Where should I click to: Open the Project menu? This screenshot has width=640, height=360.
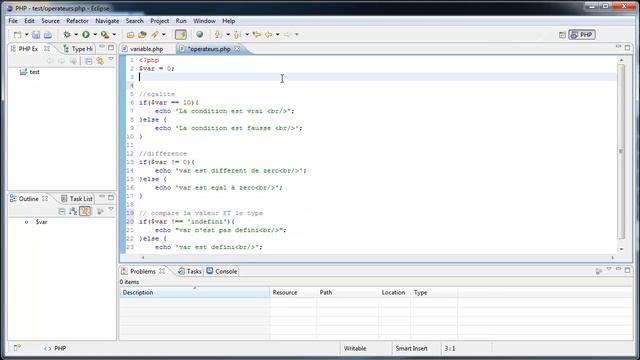point(159,21)
